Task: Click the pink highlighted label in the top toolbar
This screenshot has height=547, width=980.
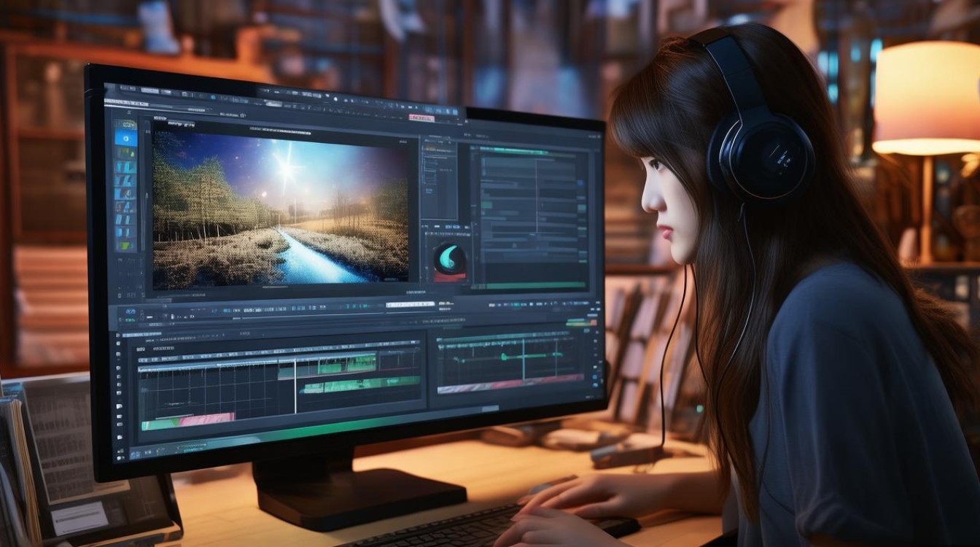Action: [x=421, y=117]
